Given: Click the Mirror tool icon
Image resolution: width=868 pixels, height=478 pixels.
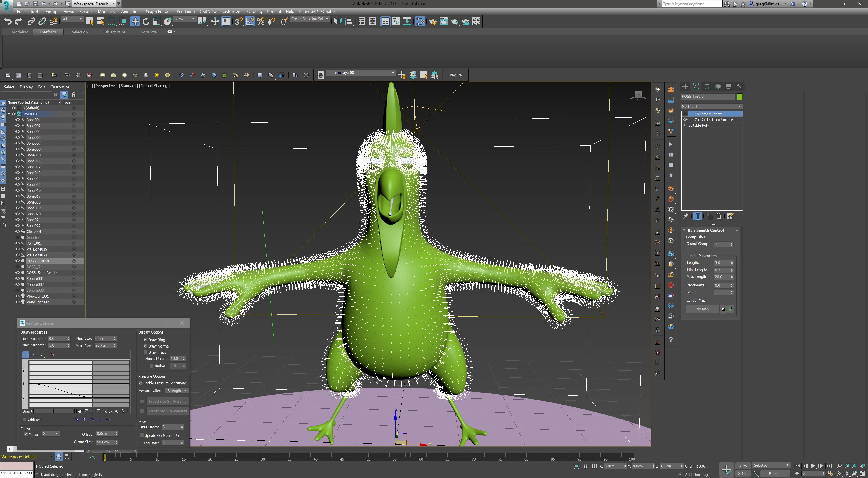Looking at the screenshot, I should [338, 21].
